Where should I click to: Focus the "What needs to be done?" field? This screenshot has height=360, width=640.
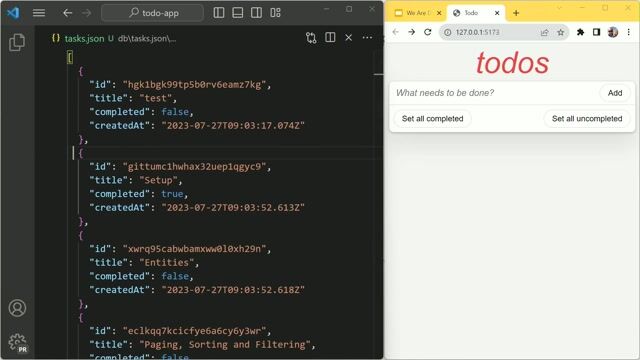pos(495,93)
